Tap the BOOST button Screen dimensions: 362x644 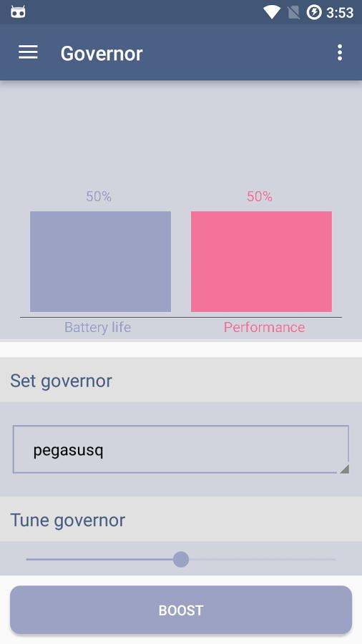tap(181, 610)
